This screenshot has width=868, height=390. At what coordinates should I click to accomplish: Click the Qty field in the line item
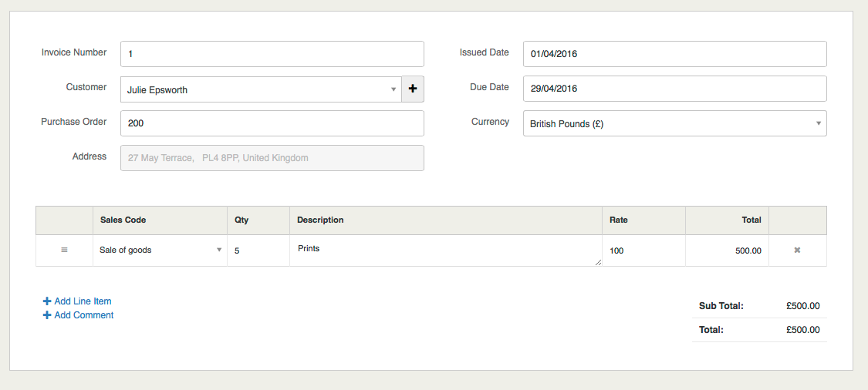pos(258,250)
